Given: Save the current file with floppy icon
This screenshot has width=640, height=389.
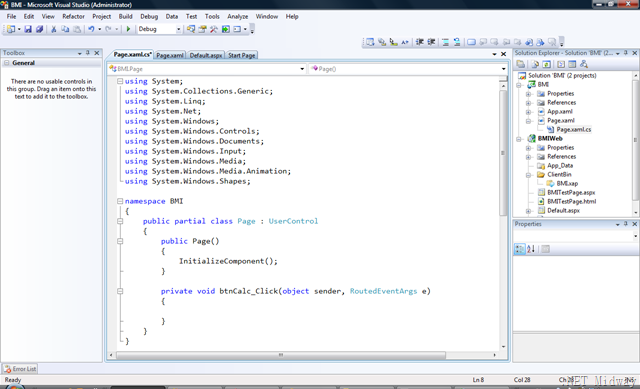Looking at the screenshot, I should 28,29.
